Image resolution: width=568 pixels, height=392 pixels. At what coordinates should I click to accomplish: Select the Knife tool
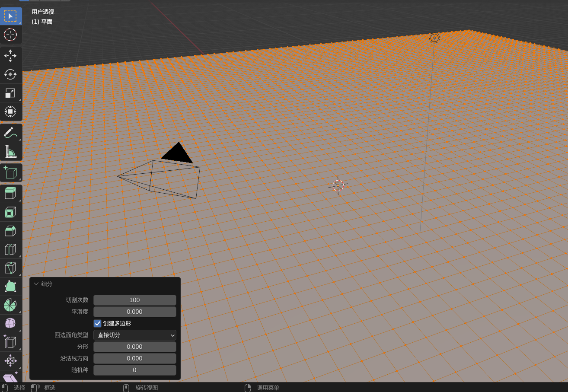click(10, 268)
